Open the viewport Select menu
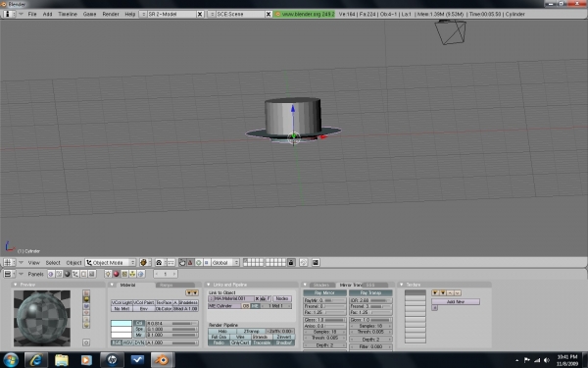This screenshot has width=588, height=368. click(53, 262)
